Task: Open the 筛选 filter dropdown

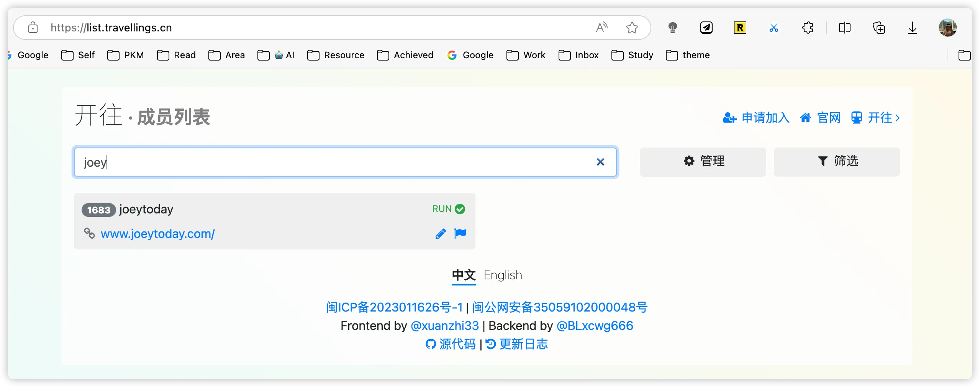Action: pos(837,162)
